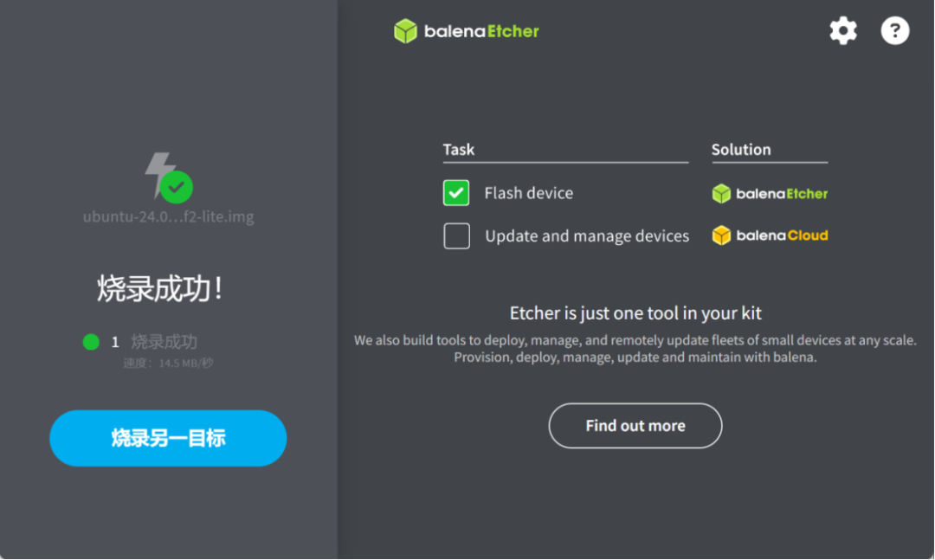The width and height of the screenshot is (935, 560).
Task: Click the 烧录另一目标 button
Action: pos(168,438)
